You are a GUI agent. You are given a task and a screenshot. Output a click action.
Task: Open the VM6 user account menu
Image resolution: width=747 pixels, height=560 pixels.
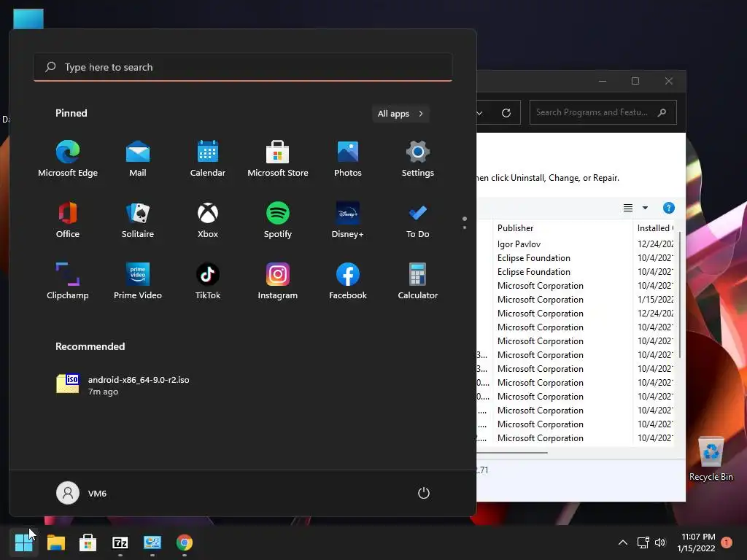82,493
